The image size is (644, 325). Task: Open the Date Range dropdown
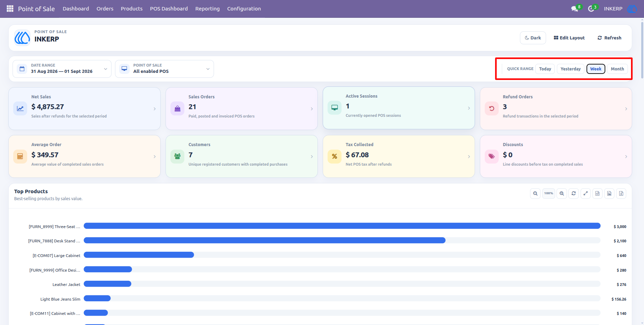click(62, 69)
